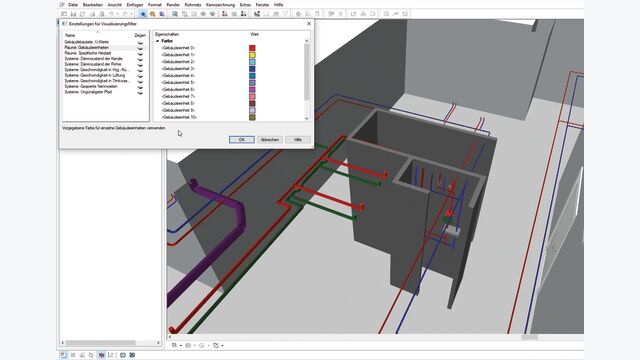The height and width of the screenshot is (360, 640).
Task: Open the Einfügen menu
Action: point(135,5)
